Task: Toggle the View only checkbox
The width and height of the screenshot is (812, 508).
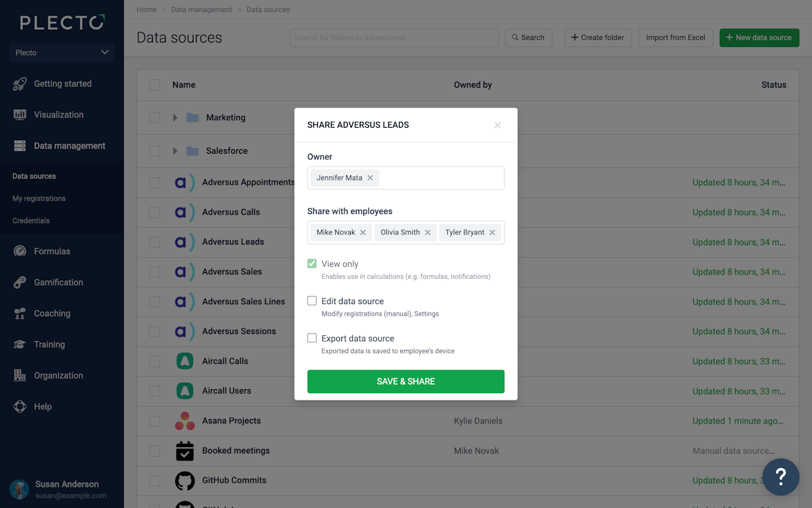Action: 312,264
